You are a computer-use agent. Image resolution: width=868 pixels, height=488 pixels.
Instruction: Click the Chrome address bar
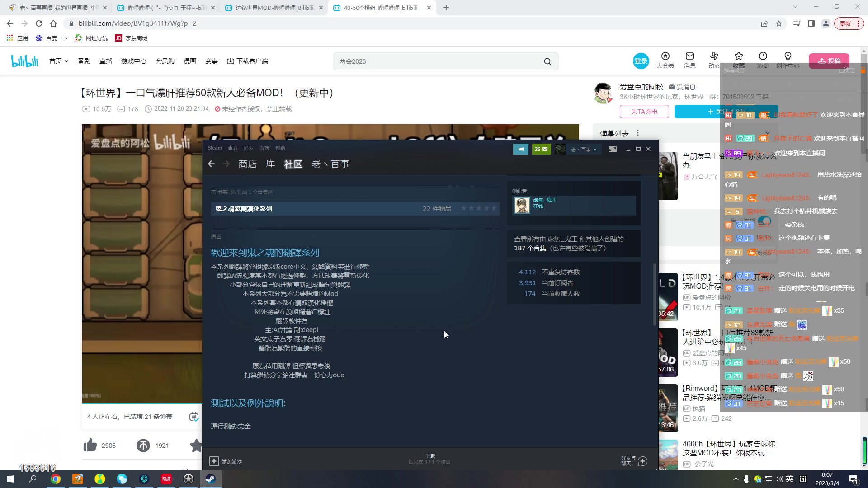[411, 23]
